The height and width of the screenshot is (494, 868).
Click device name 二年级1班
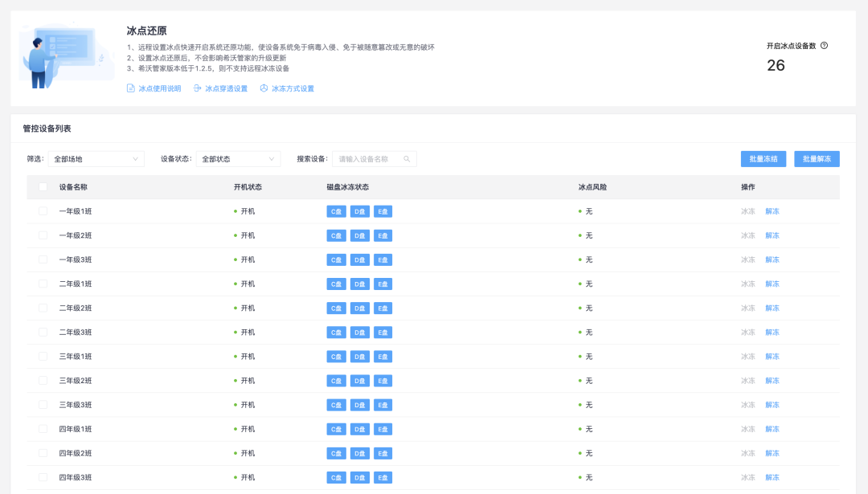(76, 284)
